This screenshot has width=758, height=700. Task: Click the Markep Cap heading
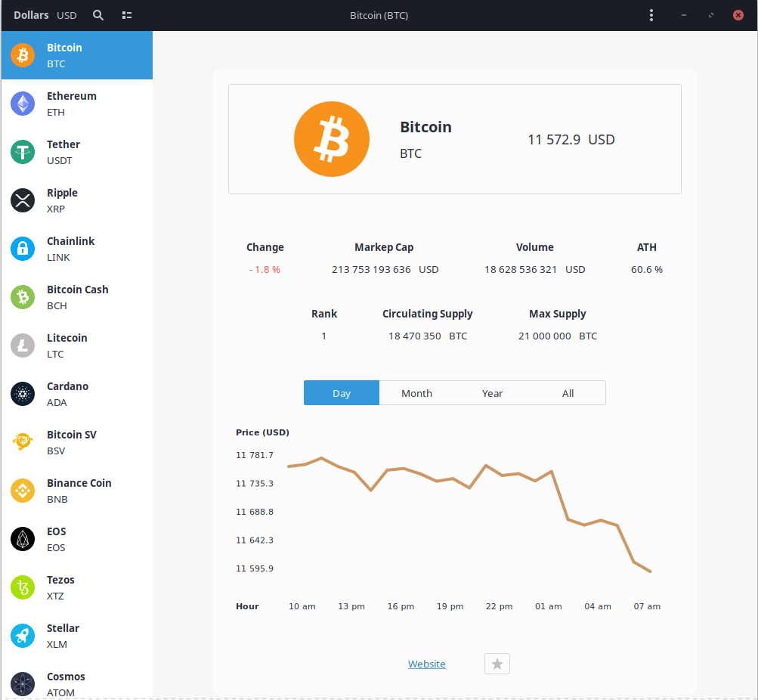click(384, 247)
